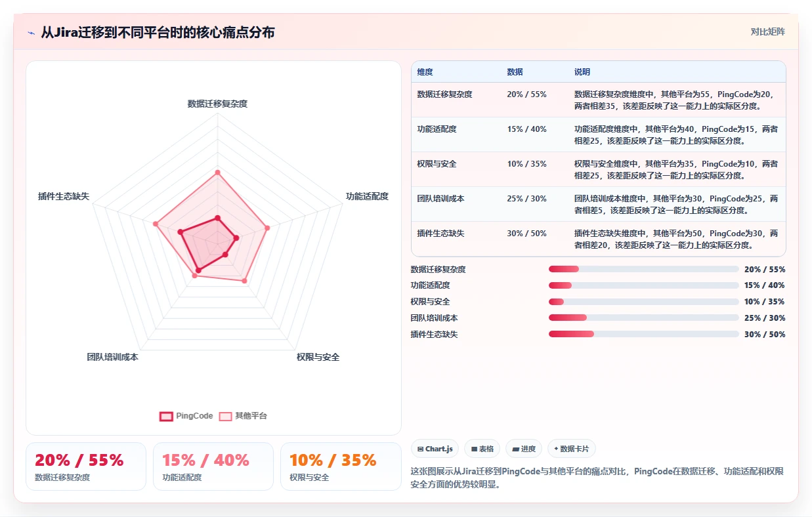
Task: Click the 权限与安全 table row name
Action: pyautogui.click(x=437, y=164)
